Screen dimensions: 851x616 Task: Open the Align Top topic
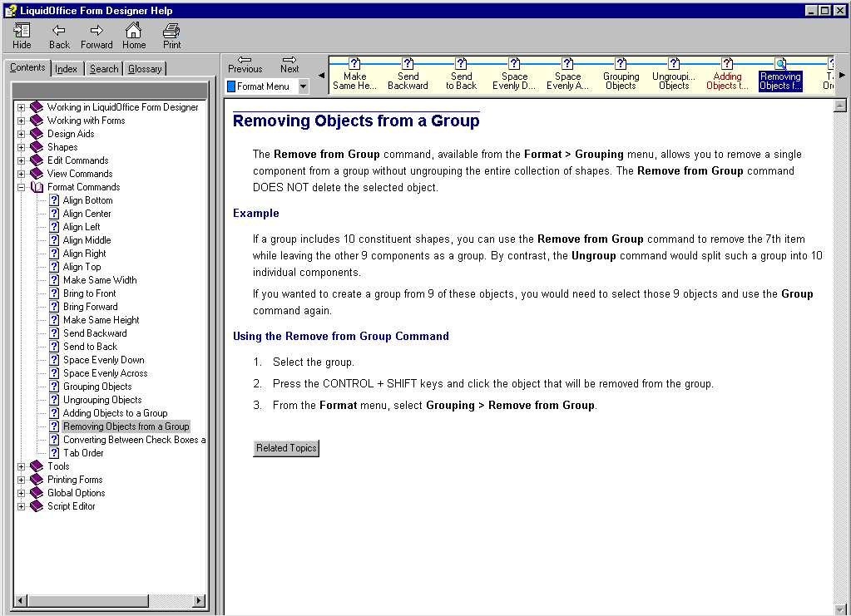click(82, 267)
